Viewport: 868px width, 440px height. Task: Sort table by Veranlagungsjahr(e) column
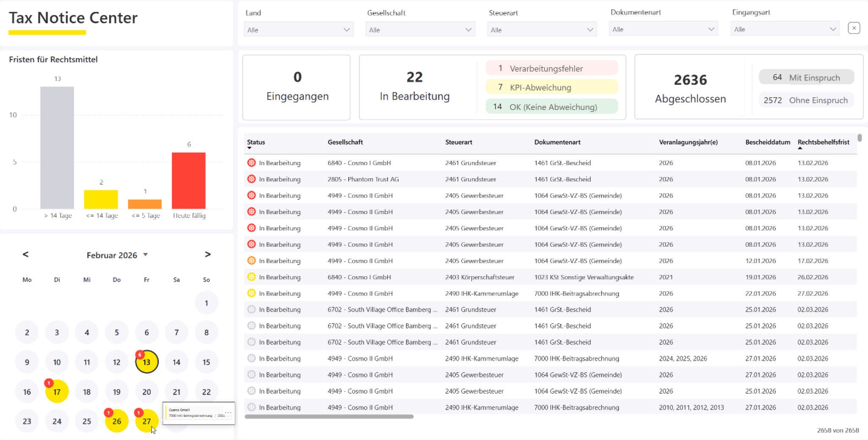(688, 142)
